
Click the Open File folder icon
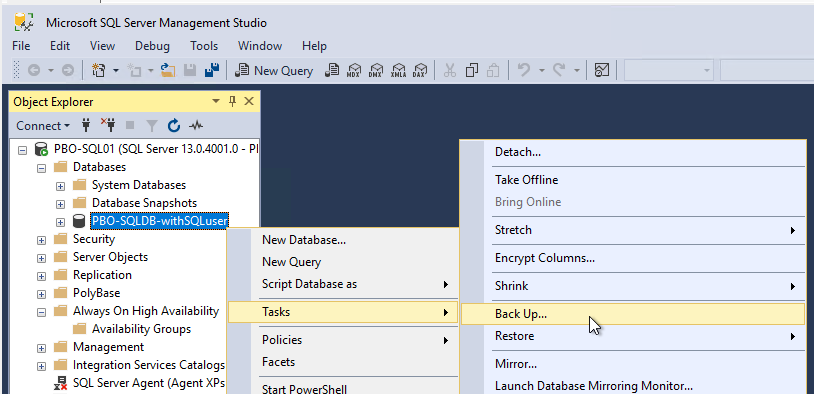(x=168, y=70)
